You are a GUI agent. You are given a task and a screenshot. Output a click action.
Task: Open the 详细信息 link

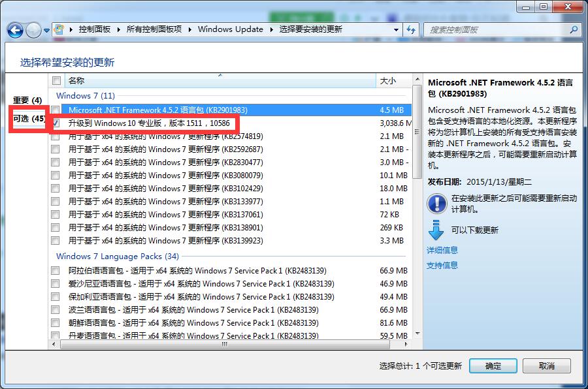[442, 250]
